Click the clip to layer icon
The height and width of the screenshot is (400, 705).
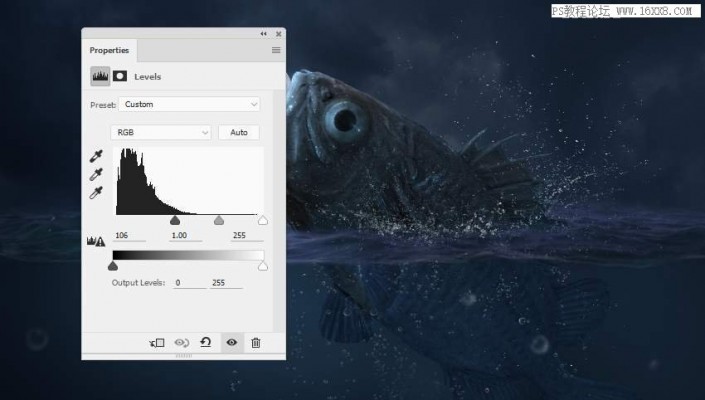click(x=157, y=343)
